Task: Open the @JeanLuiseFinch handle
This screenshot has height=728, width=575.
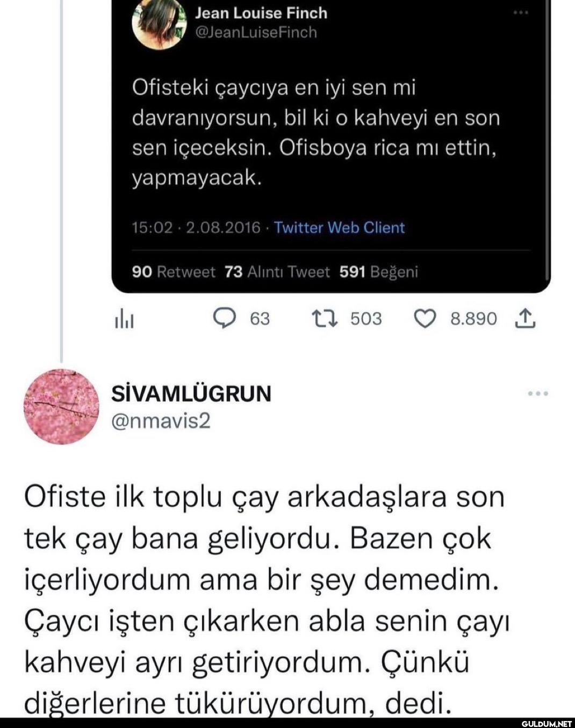Action: (256, 33)
